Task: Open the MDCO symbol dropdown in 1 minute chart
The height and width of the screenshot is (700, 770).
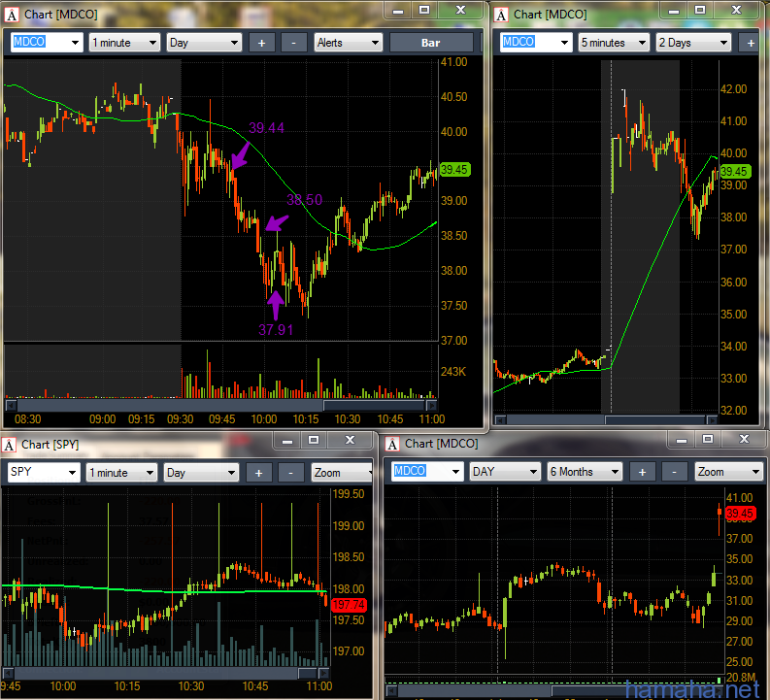Action: coord(75,43)
